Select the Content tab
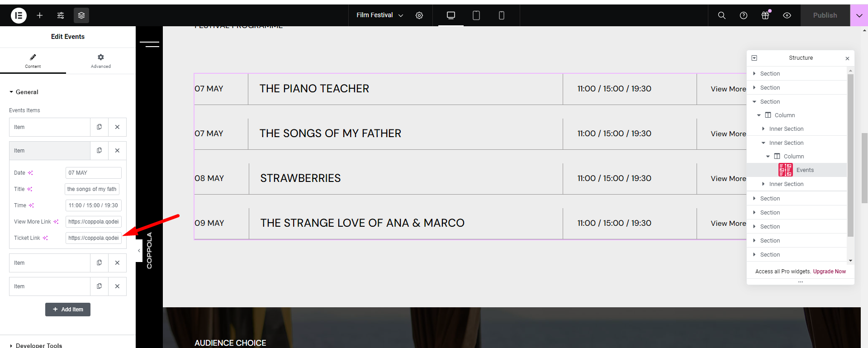 click(33, 61)
